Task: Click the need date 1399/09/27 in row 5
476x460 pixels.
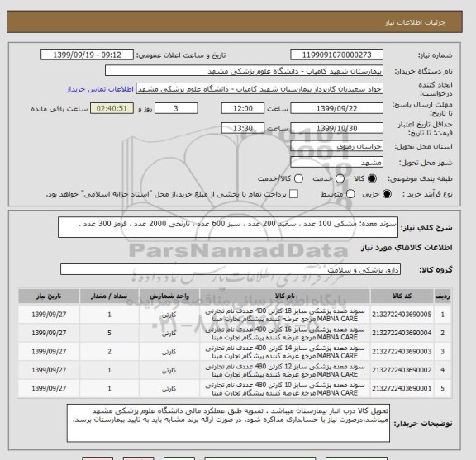Action: point(49,389)
